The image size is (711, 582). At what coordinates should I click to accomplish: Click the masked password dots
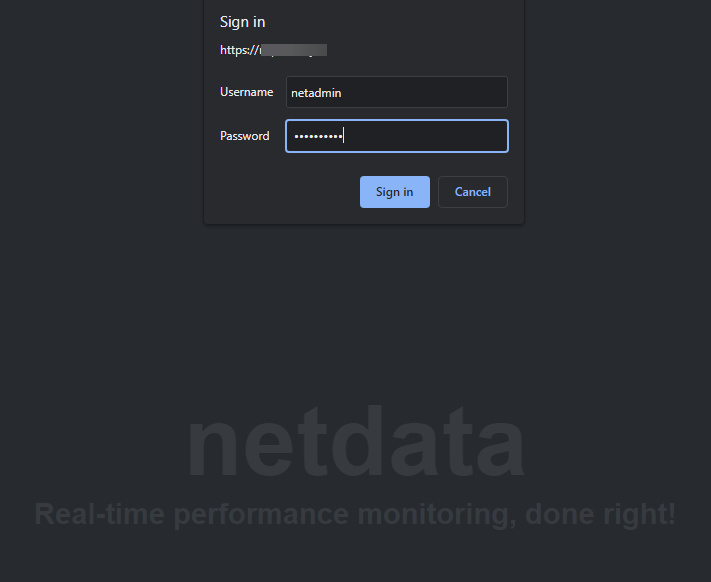click(x=318, y=136)
